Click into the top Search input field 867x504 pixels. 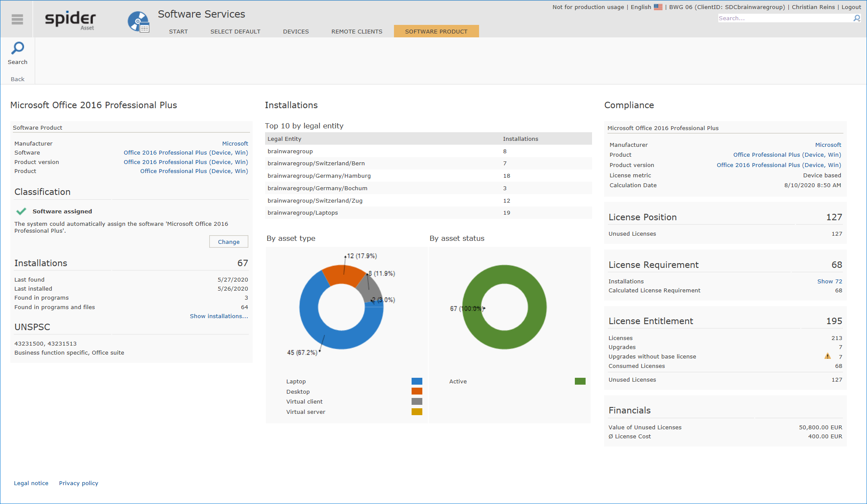coord(785,18)
